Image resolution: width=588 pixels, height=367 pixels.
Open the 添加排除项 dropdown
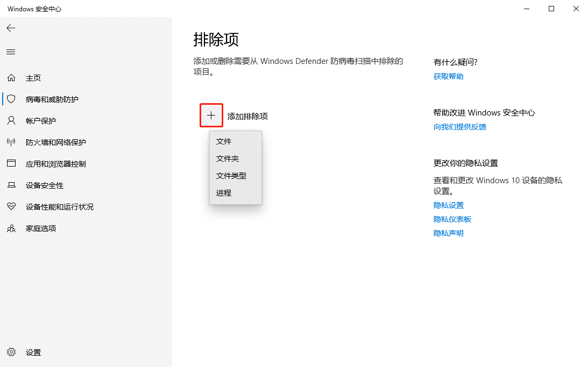[x=211, y=115]
